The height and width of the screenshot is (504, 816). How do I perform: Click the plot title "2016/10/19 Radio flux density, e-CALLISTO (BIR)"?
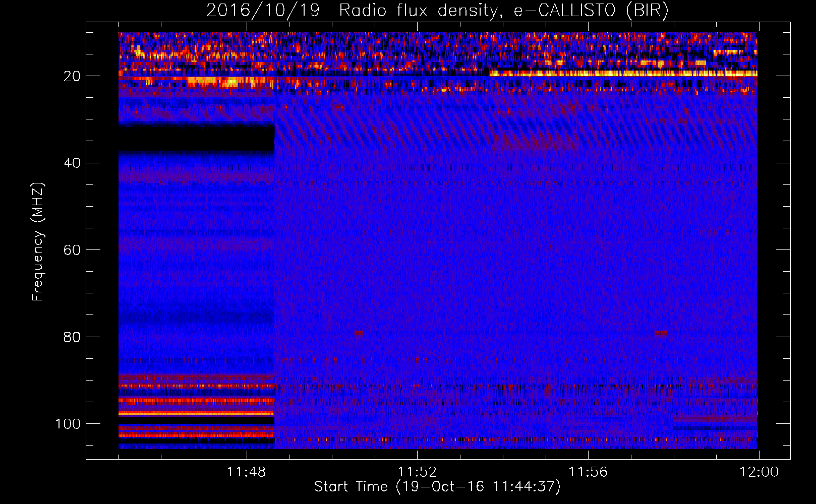(x=437, y=11)
